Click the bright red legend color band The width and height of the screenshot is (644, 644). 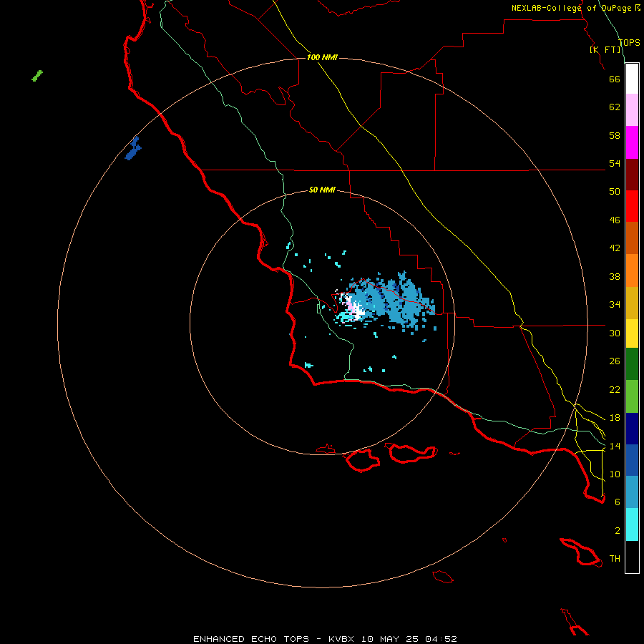632,206
